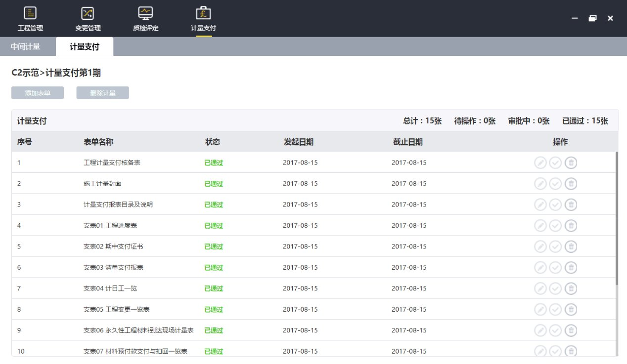627x364 pixels.
Task: Select 支表01 工程进度表 form name
Action: click(x=110, y=225)
